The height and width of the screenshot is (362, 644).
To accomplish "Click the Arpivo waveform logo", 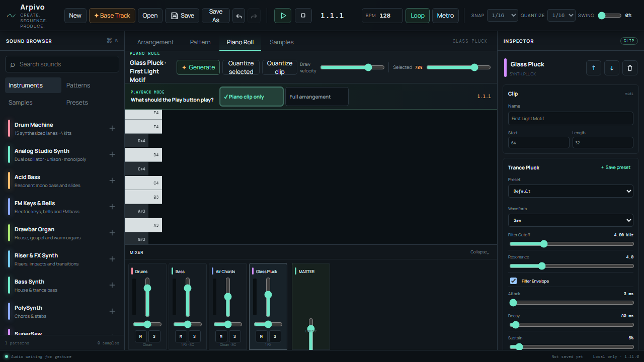I will [x=11, y=16].
